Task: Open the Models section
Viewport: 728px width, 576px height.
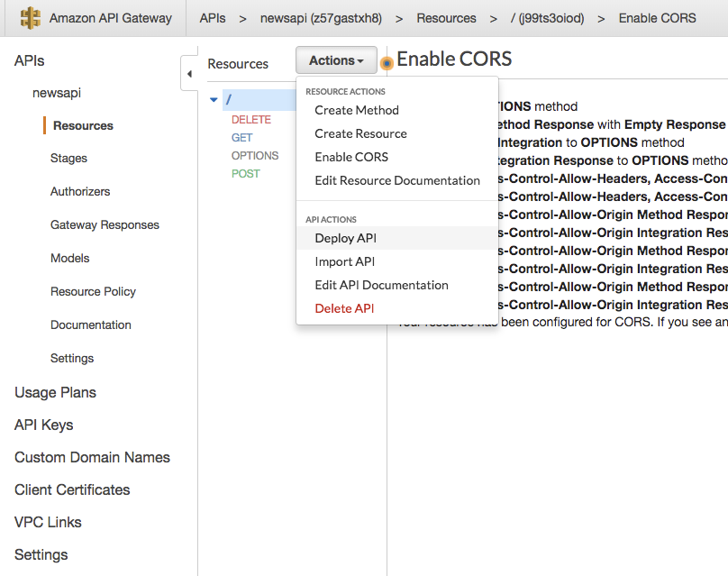Action: (70, 258)
